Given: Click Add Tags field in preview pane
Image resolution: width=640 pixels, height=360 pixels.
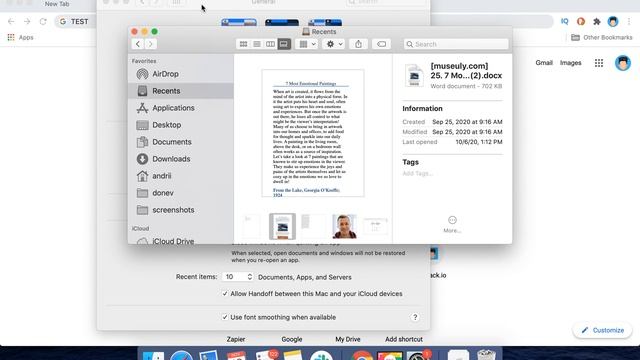Looking at the screenshot, I should (417, 173).
